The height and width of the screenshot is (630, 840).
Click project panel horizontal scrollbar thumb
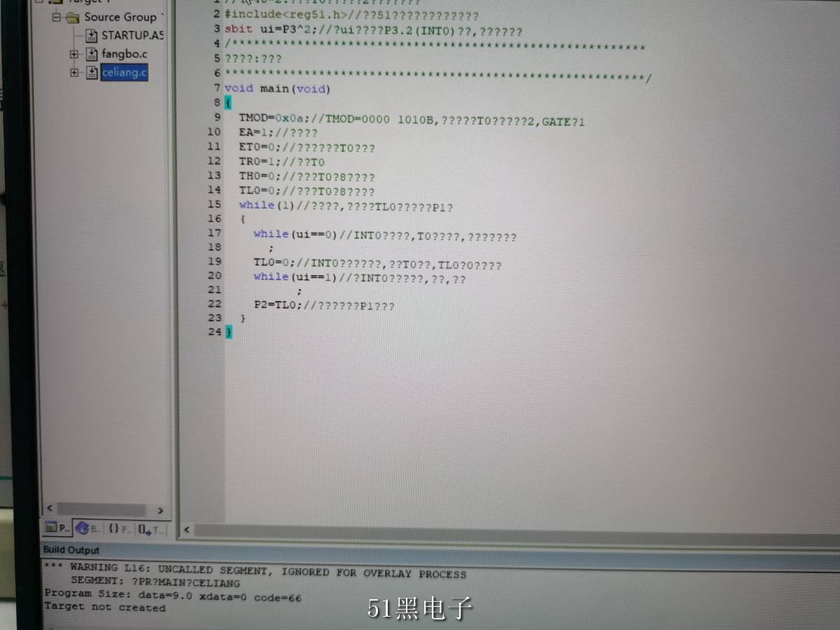101,510
